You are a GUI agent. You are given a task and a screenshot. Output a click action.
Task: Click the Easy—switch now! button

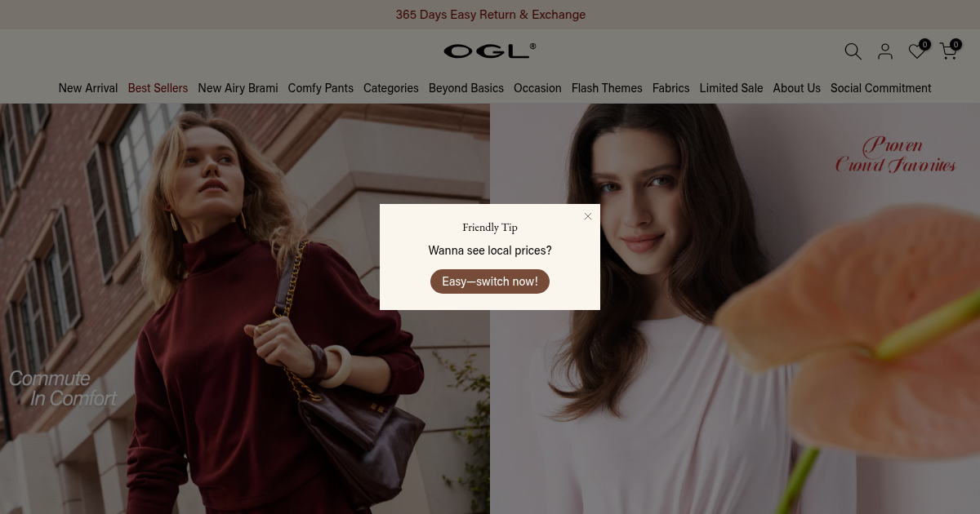(490, 281)
